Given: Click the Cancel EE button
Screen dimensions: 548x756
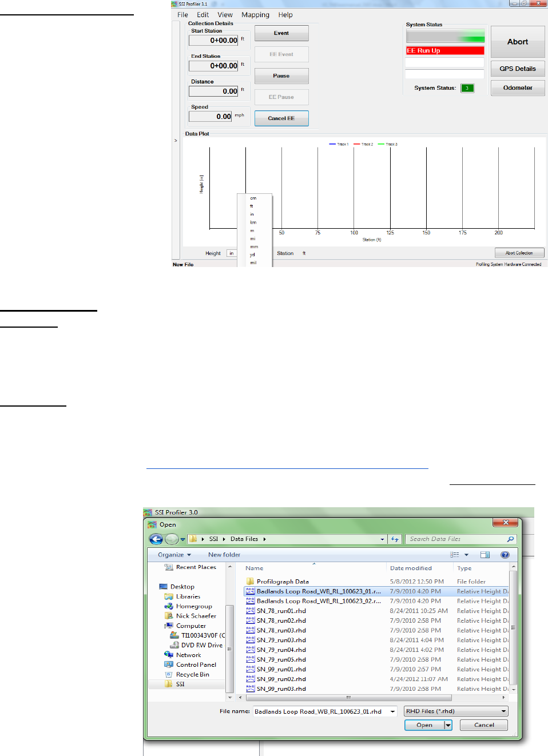Looking at the screenshot, I should pyautogui.click(x=281, y=118).
